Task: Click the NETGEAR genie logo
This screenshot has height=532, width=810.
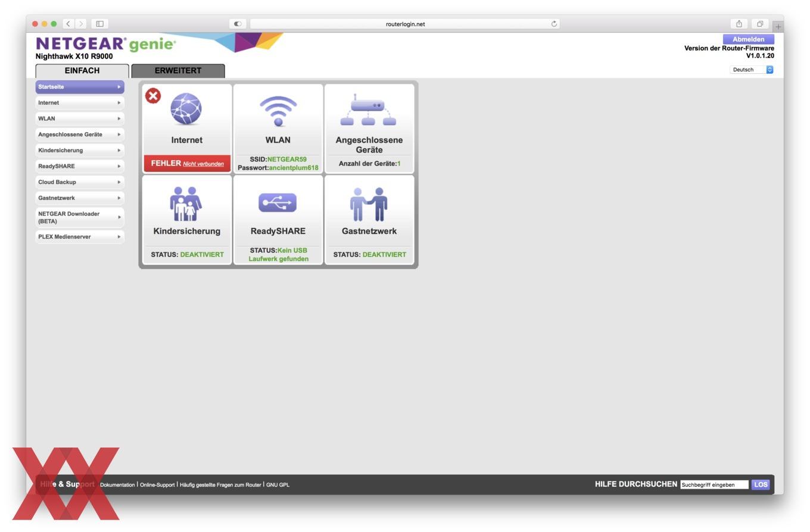Action: point(106,44)
